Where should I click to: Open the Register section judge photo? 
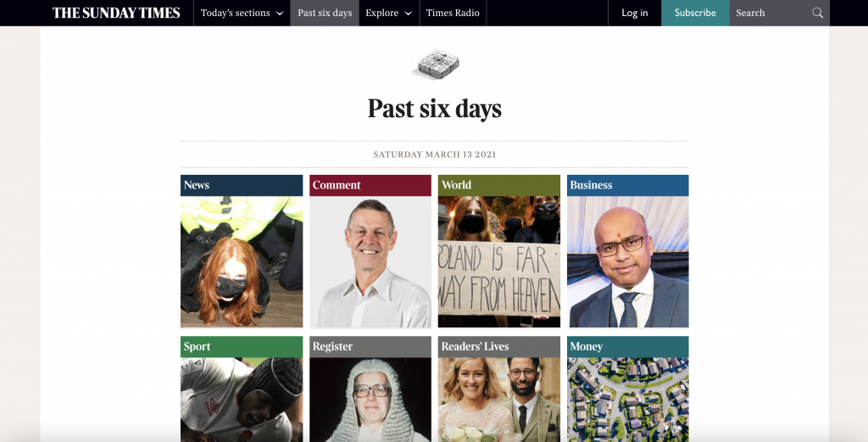click(370, 400)
